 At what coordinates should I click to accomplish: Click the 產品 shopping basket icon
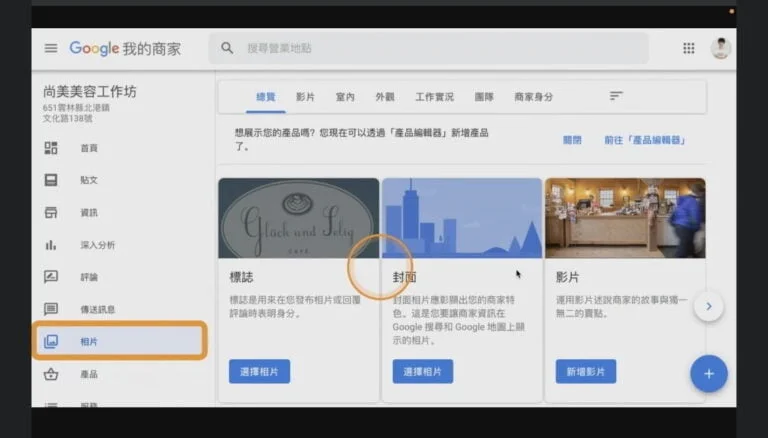(x=51, y=374)
